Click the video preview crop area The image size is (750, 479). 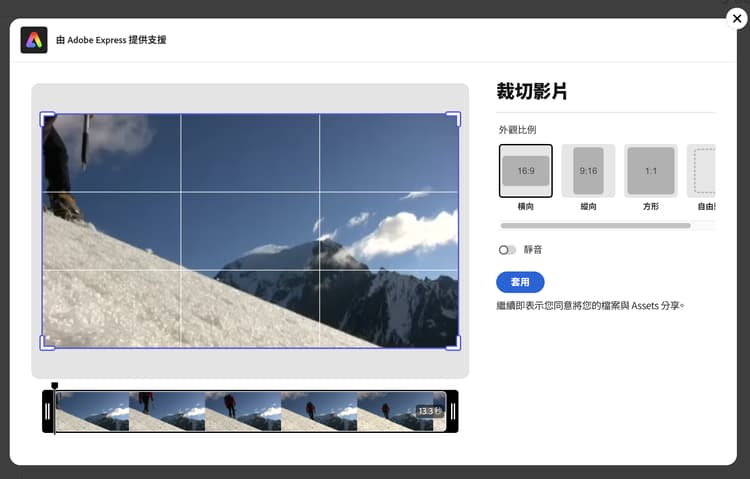(250, 231)
